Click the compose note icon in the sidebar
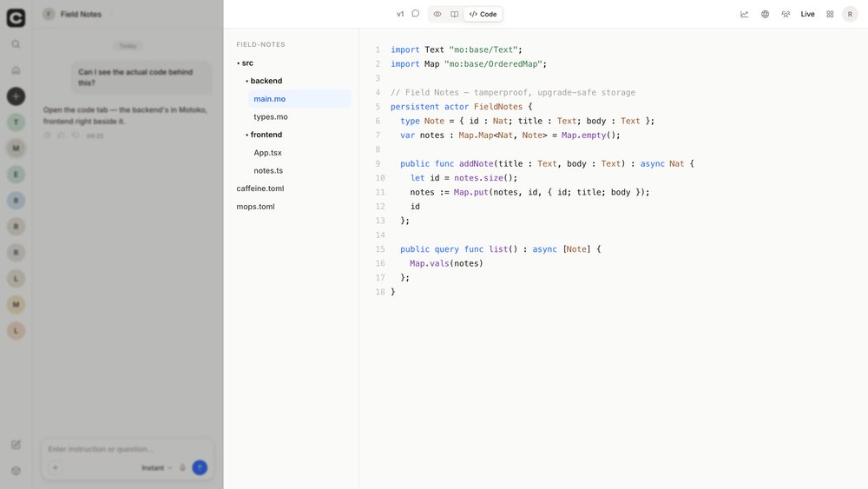The image size is (868, 489). tap(16, 445)
